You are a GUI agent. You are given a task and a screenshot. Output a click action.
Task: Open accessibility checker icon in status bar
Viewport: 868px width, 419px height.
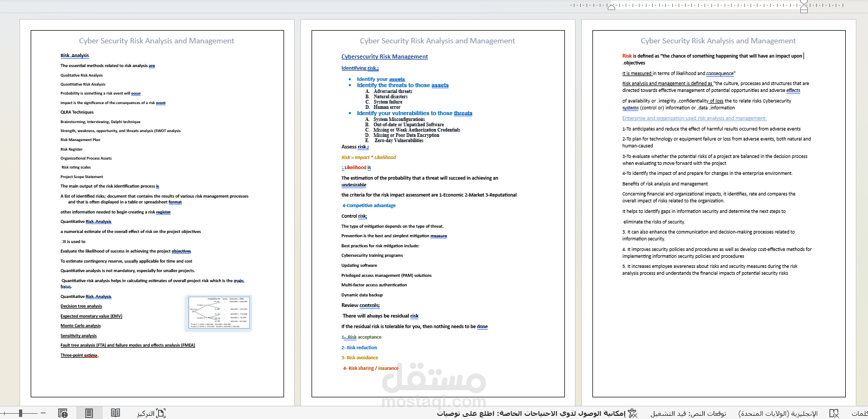633,413
